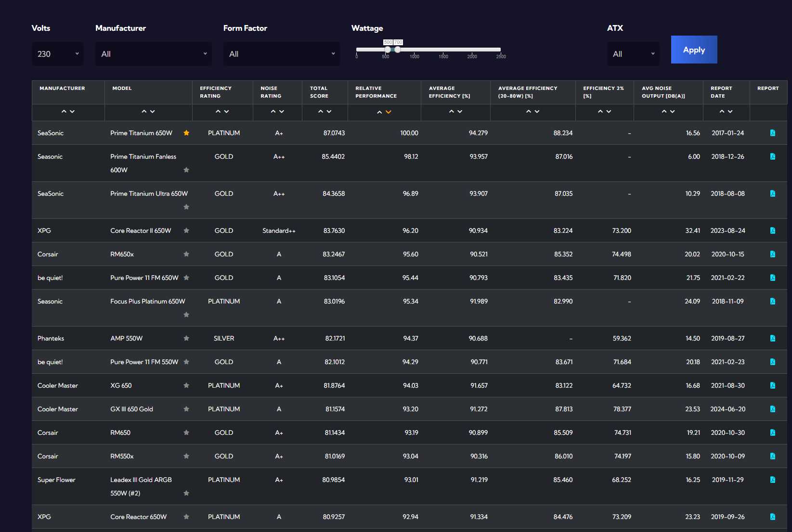792x532 pixels.
Task: Sort Model column ascending
Action: click(144, 112)
